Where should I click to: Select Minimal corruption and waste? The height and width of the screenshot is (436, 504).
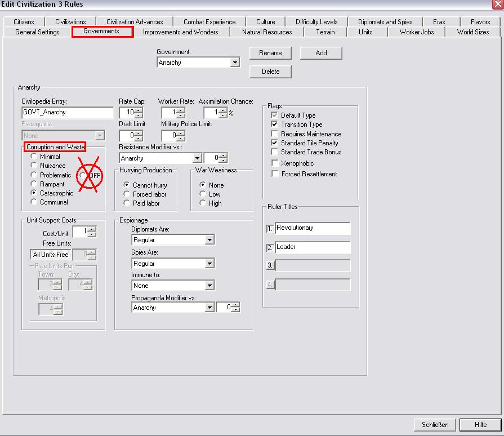pos(34,157)
